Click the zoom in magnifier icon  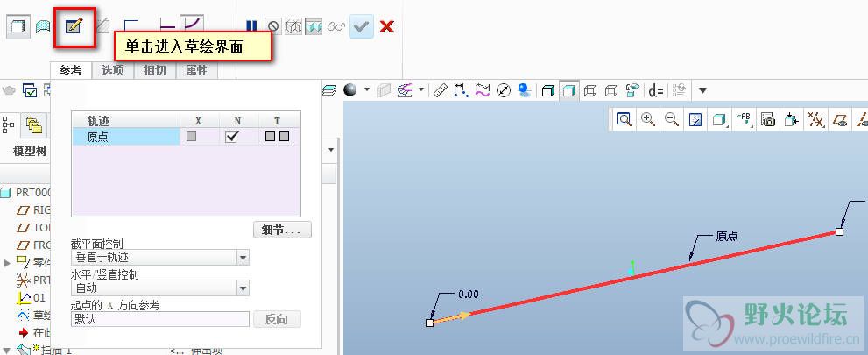click(x=648, y=119)
